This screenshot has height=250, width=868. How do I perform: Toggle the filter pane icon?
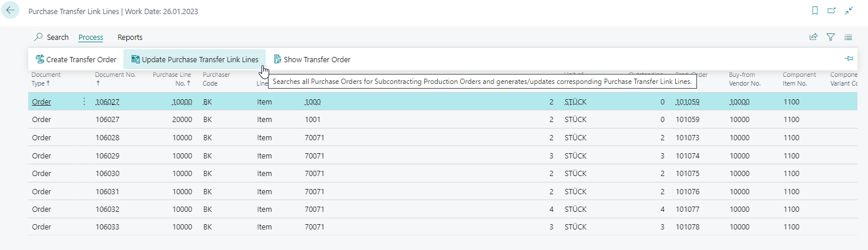coord(831,37)
